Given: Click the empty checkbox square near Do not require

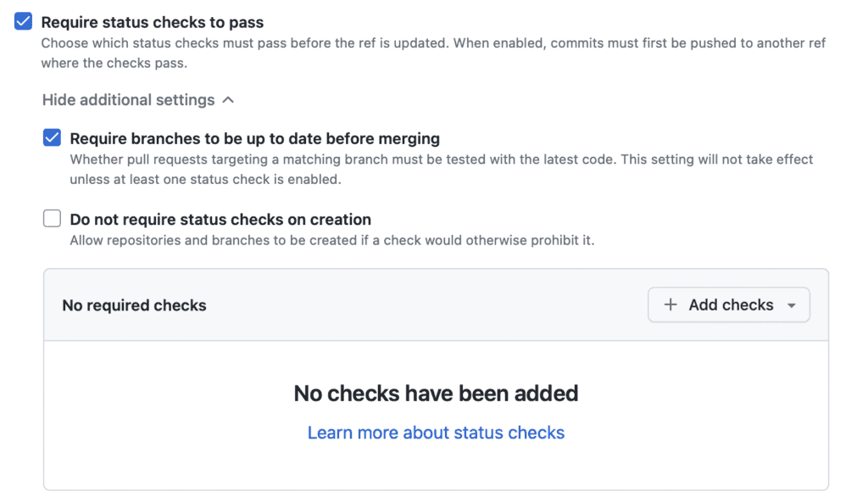Looking at the screenshot, I should coord(51,219).
